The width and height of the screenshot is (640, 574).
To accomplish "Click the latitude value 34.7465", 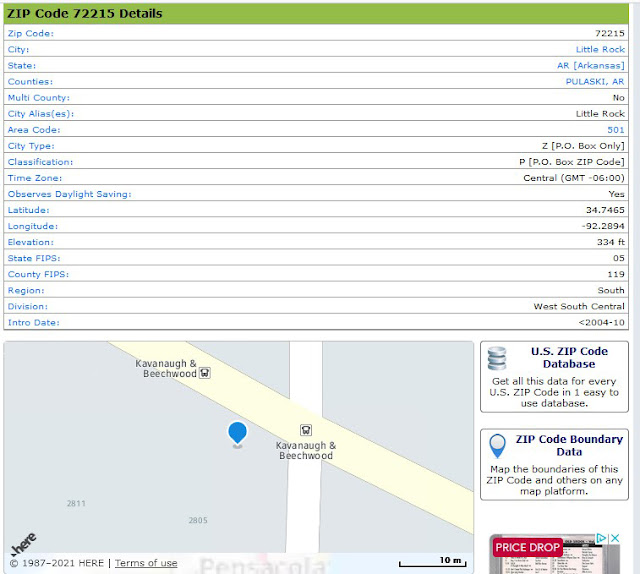I will pyautogui.click(x=605, y=210).
